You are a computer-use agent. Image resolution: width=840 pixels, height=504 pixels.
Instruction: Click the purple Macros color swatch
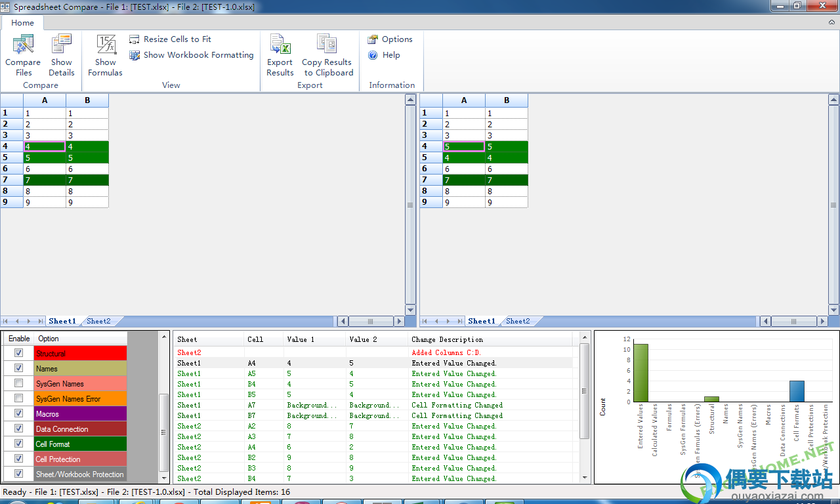click(x=80, y=413)
